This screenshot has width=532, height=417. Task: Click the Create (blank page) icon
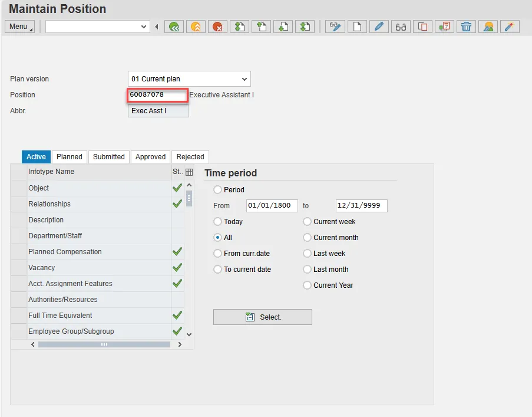click(357, 27)
